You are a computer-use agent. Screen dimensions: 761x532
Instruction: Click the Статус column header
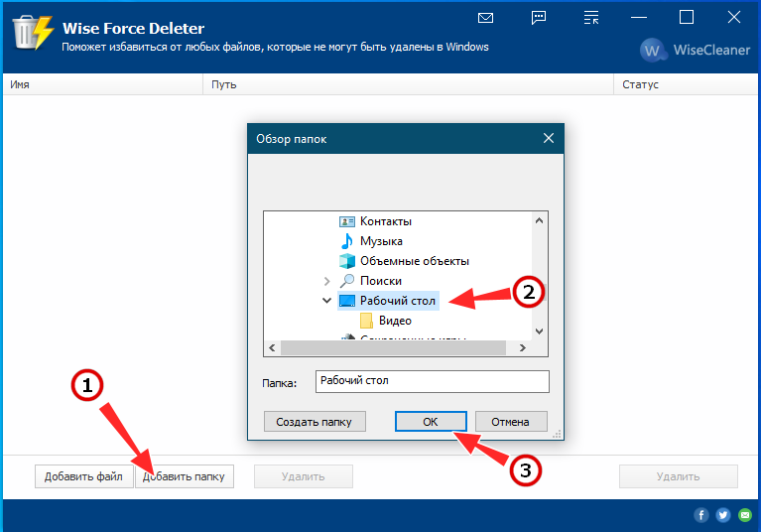point(686,84)
